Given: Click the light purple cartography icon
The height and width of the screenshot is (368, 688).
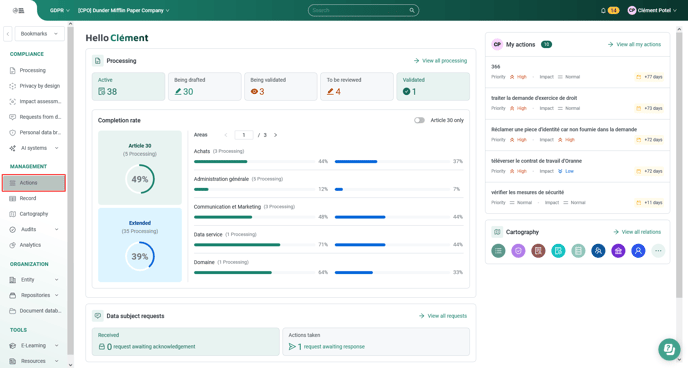Looking at the screenshot, I should [x=518, y=251].
